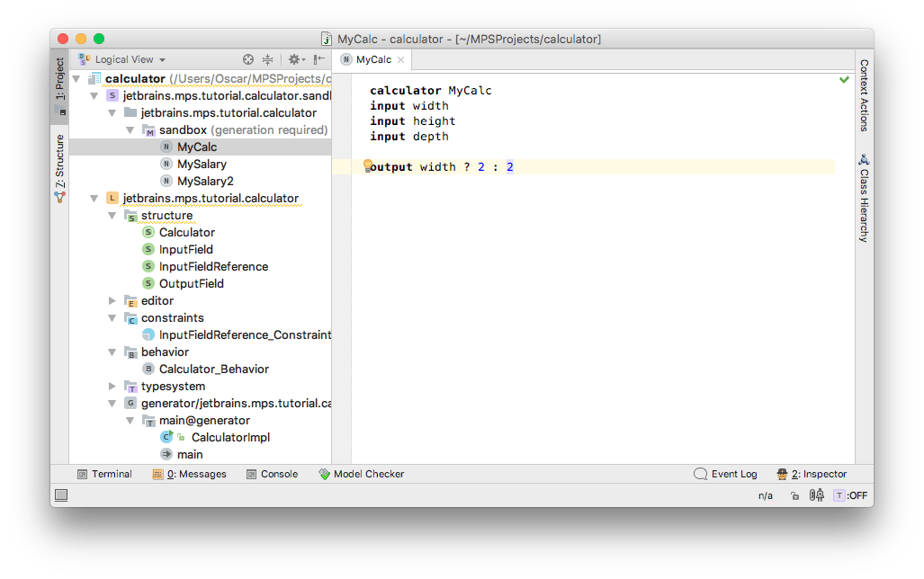This screenshot has width=924, height=579.
Task: Collapse the structure folder node
Action: (x=112, y=216)
